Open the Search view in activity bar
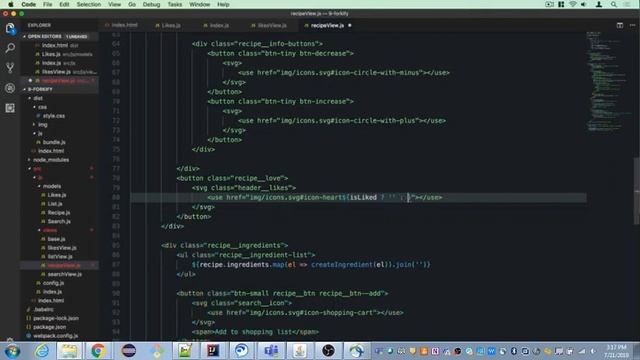This screenshot has height=360, width=640. tap(10, 48)
